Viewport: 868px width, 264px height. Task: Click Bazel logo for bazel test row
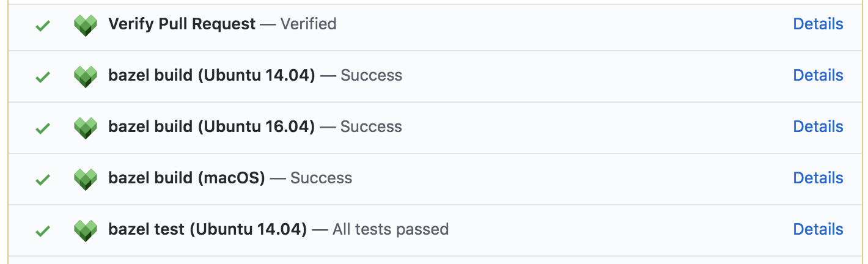click(86, 230)
